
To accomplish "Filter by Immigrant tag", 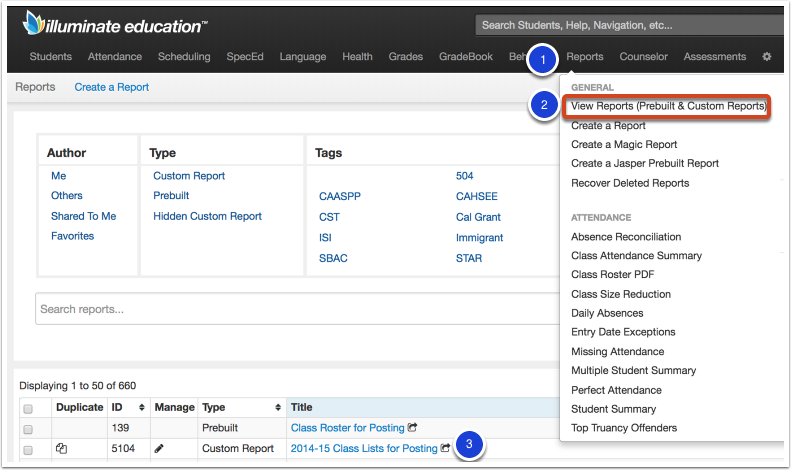I will tap(479, 238).
